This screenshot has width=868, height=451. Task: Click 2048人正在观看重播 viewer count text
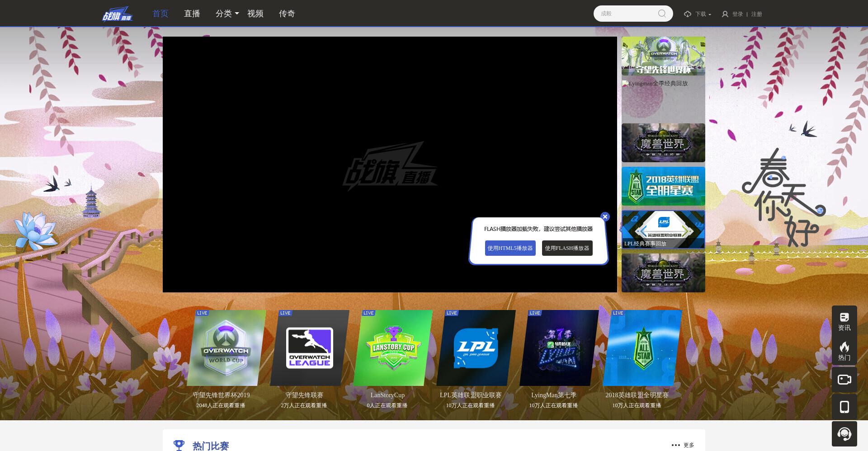pyautogui.click(x=221, y=405)
